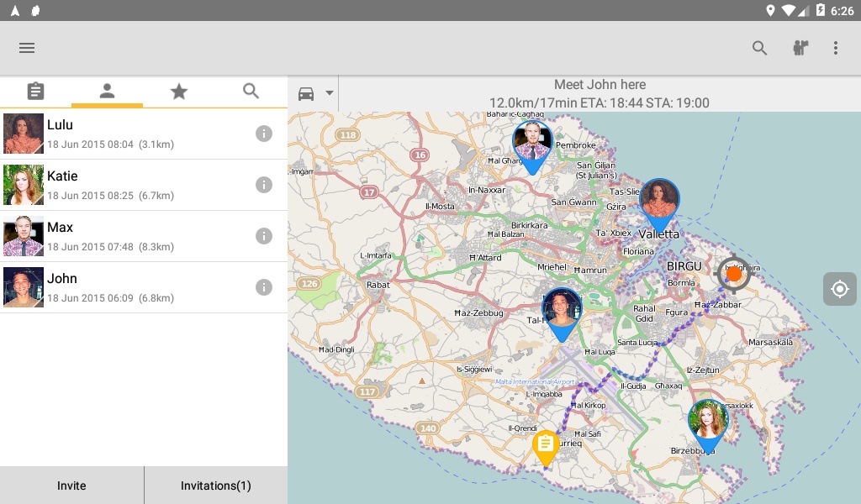
Task: Show info for Lulu
Action: 263,134
